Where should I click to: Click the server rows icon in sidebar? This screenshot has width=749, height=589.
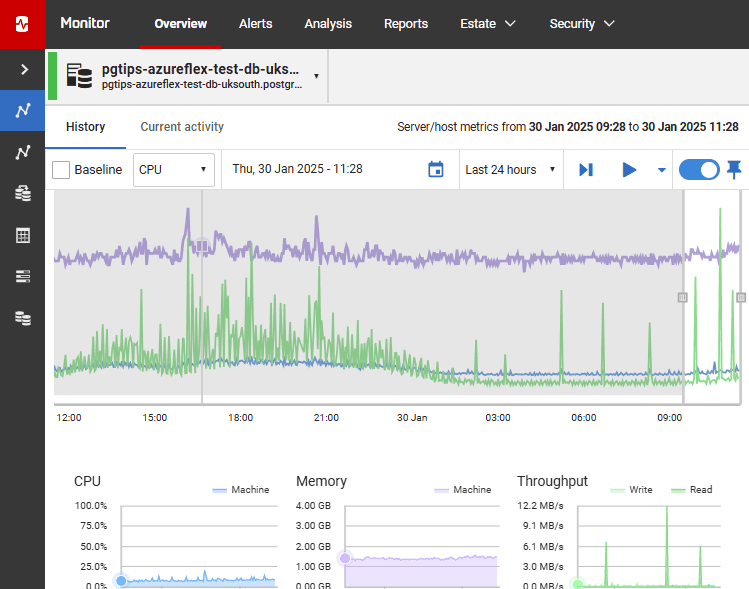(x=23, y=276)
